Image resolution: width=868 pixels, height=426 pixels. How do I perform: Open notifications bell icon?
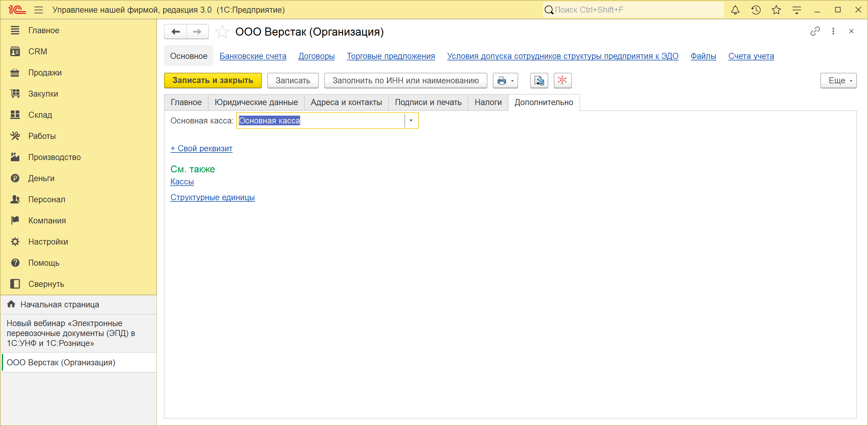point(735,10)
